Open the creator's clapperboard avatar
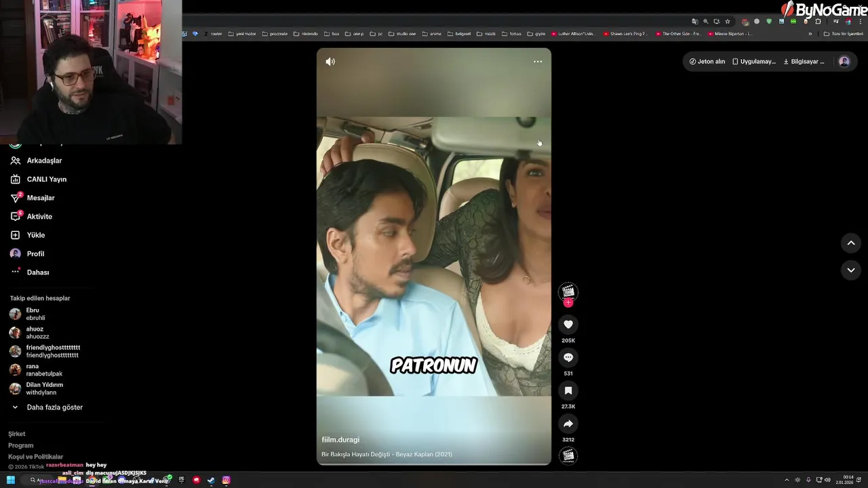Viewport: 868px width, 488px height. pyautogui.click(x=568, y=291)
